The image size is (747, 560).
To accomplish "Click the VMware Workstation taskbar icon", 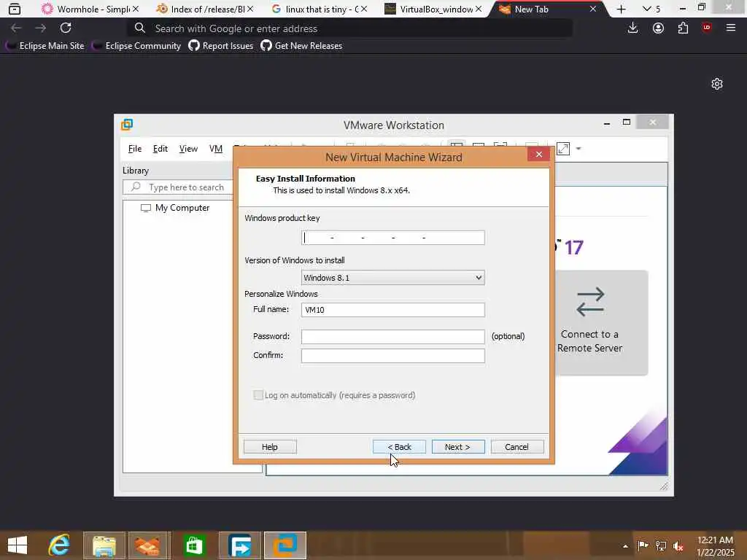I will click(285, 545).
